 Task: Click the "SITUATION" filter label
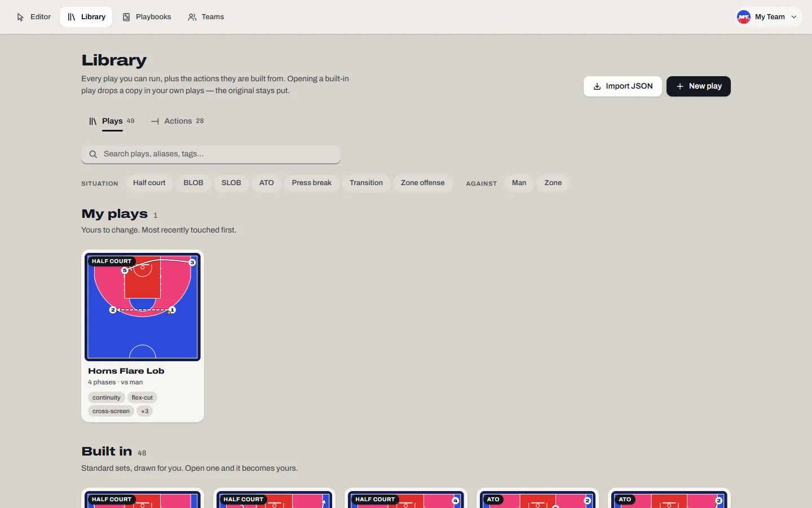(100, 183)
